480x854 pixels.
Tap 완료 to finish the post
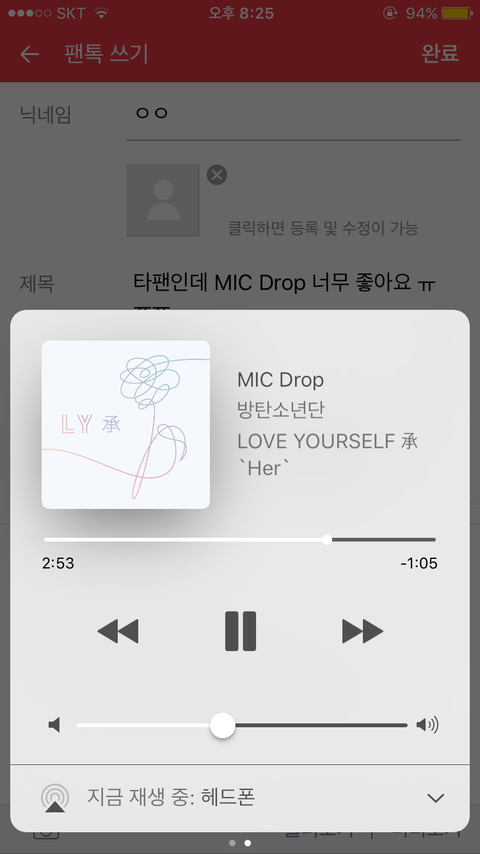440,53
